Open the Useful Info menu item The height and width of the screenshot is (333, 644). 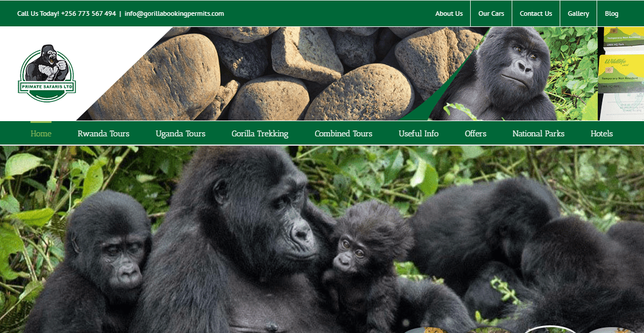(419, 133)
